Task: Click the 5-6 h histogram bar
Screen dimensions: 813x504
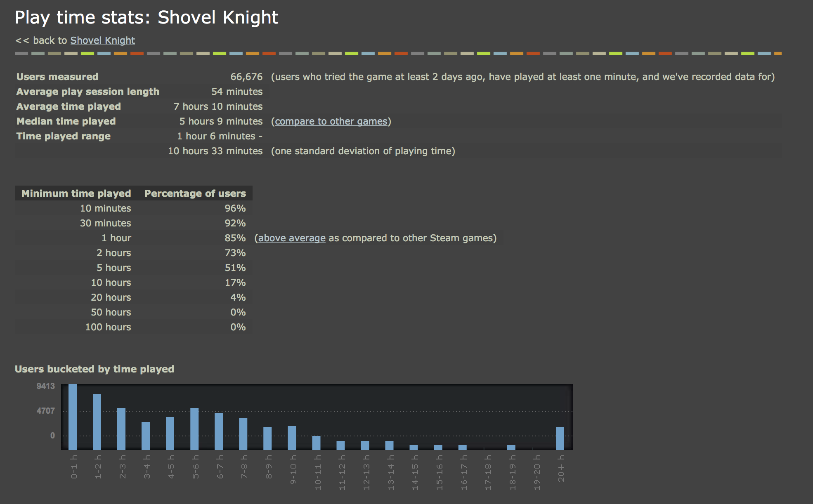Action: point(194,429)
